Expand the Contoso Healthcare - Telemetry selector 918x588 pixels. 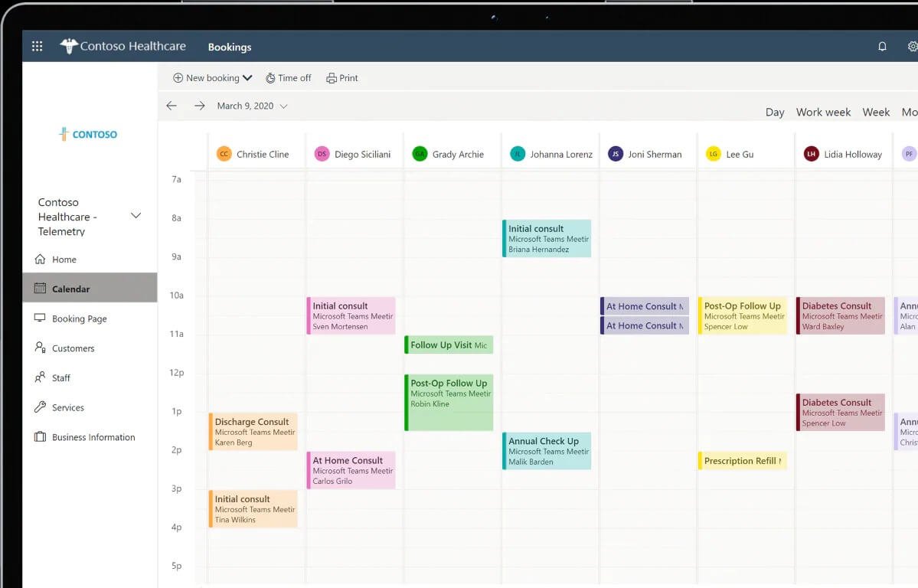click(136, 216)
